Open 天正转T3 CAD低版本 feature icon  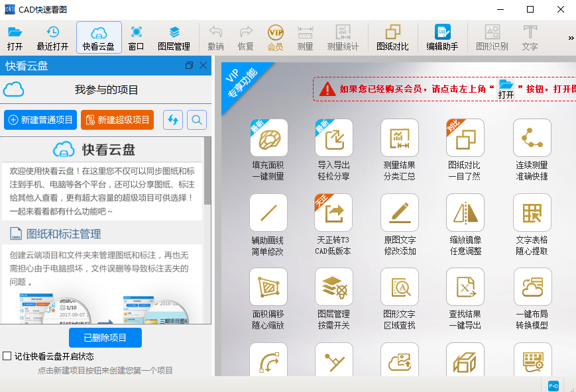pos(333,213)
